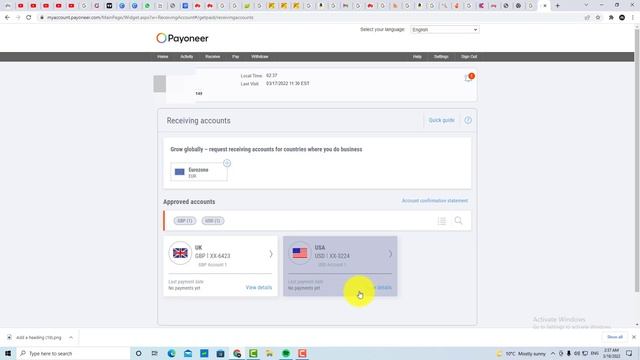Expand the UK account chevron
640x360 pixels.
tap(271, 254)
